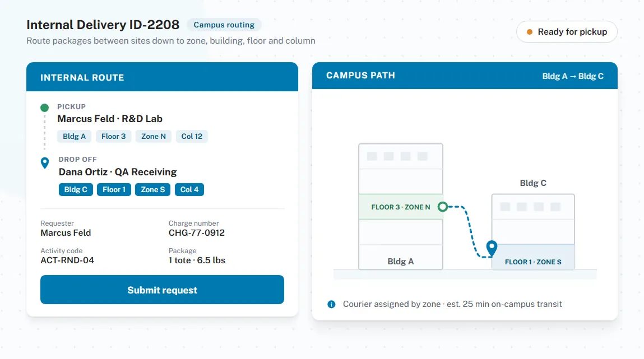
Task: Select the Col 12 pickup tag
Action: [x=192, y=136]
